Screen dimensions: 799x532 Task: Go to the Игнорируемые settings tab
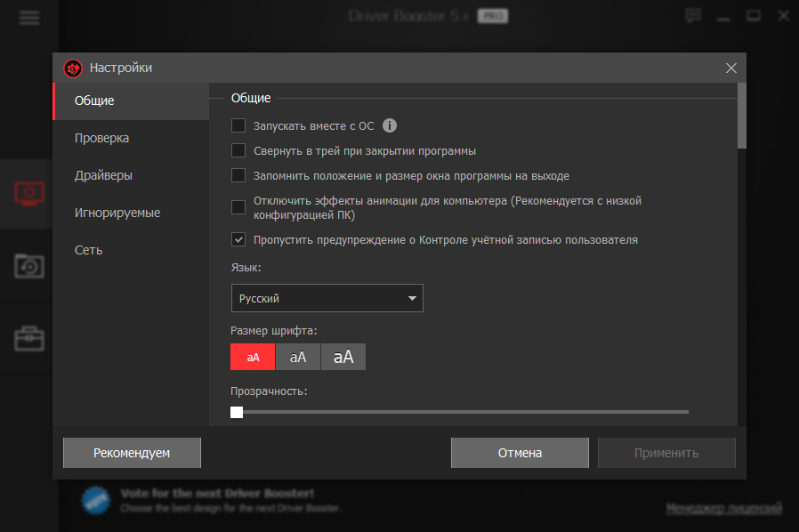pyautogui.click(x=131, y=213)
